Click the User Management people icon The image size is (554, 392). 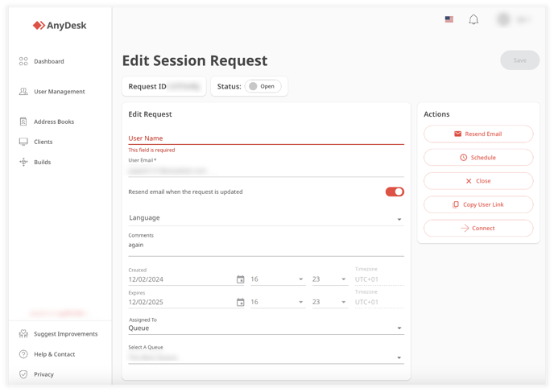[23, 92]
